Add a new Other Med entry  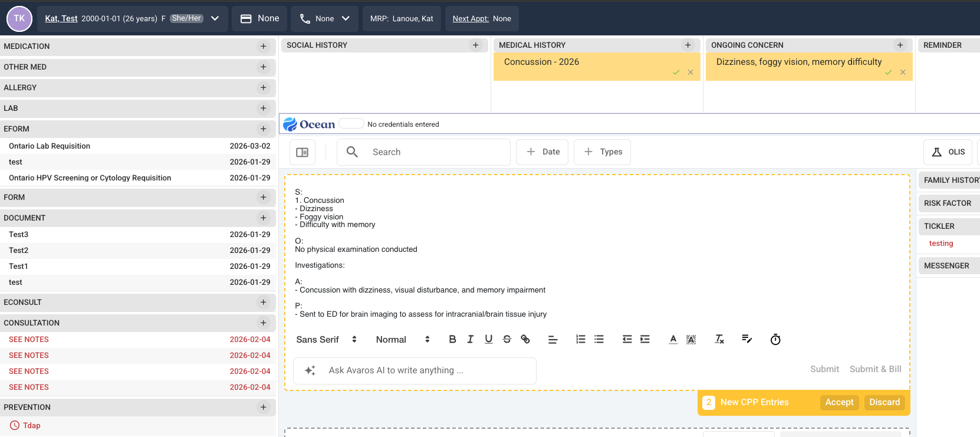[x=264, y=67]
